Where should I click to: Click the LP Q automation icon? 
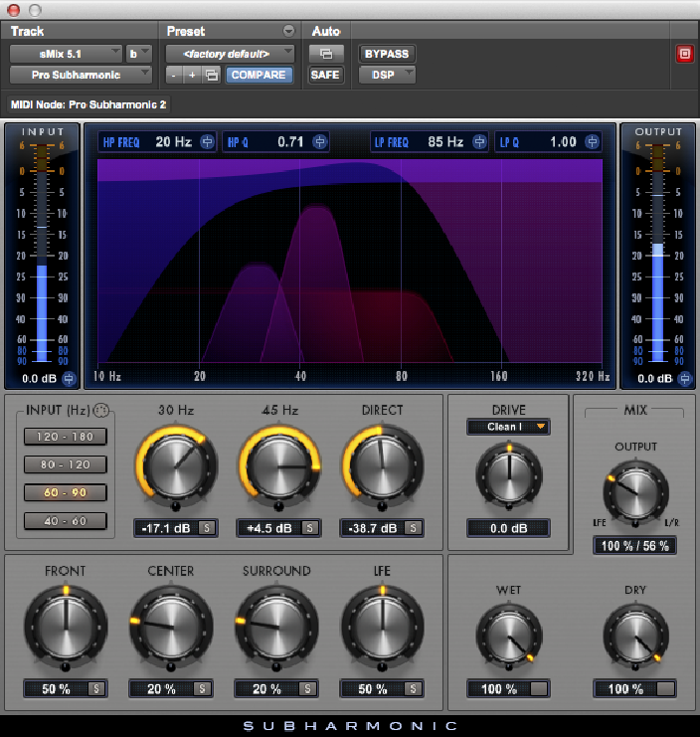[x=593, y=142]
